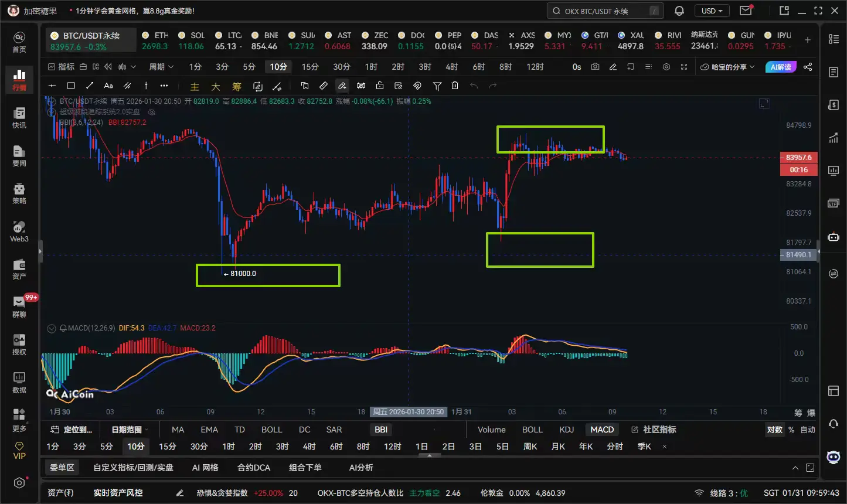Image resolution: width=847 pixels, height=504 pixels.
Task: Expand the 哈宝的分享 dropdown
Action: point(727,67)
